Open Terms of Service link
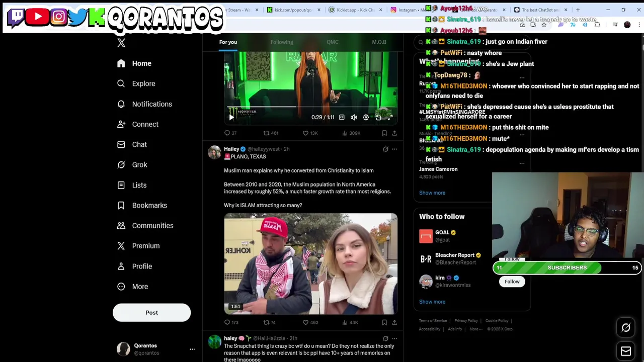 [433, 321]
